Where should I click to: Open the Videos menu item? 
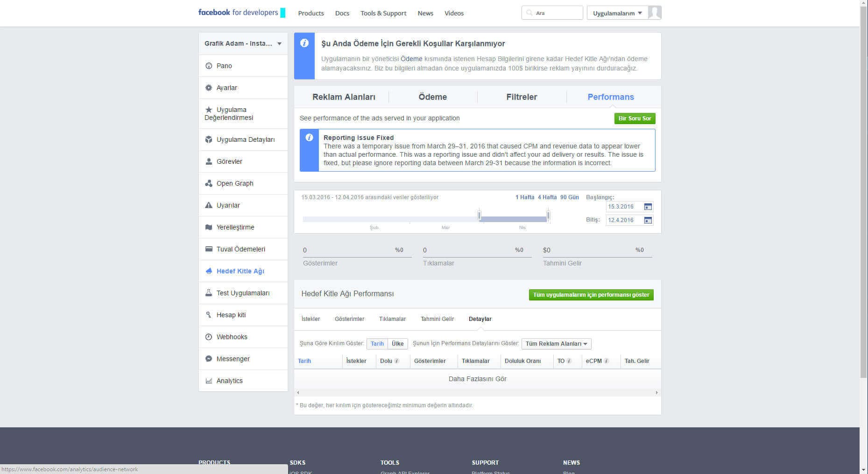(x=454, y=13)
